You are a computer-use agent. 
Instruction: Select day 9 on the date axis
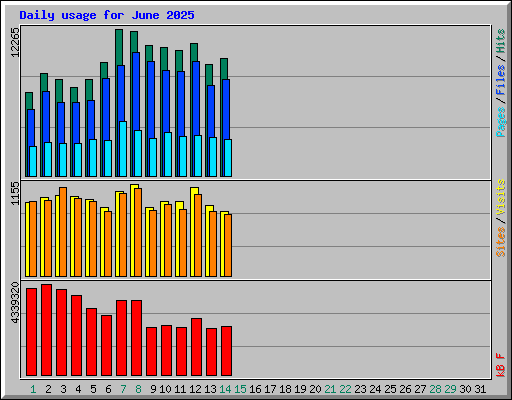point(153,389)
